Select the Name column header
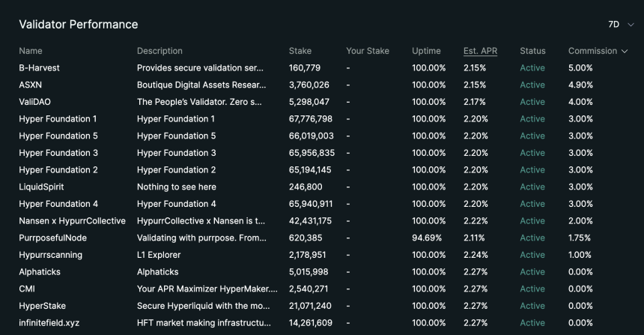The image size is (644, 335). point(31,51)
